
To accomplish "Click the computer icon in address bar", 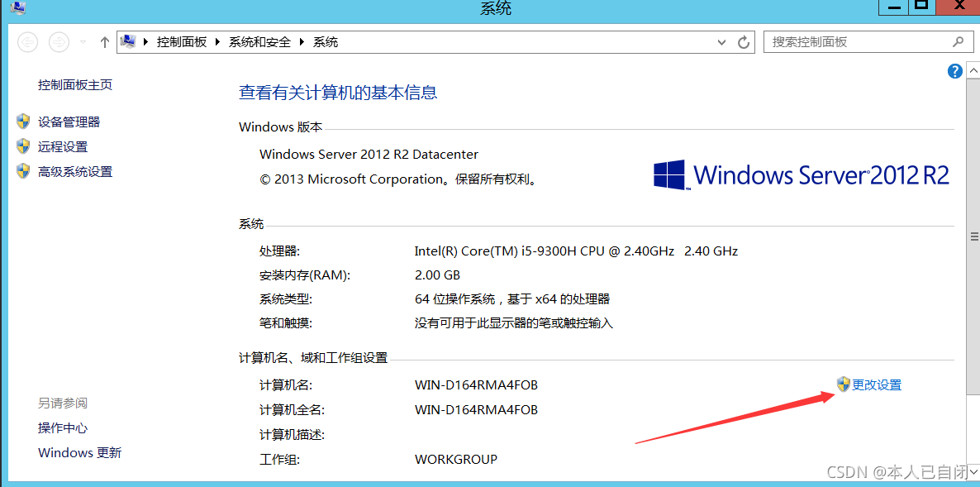I will 128,42.
